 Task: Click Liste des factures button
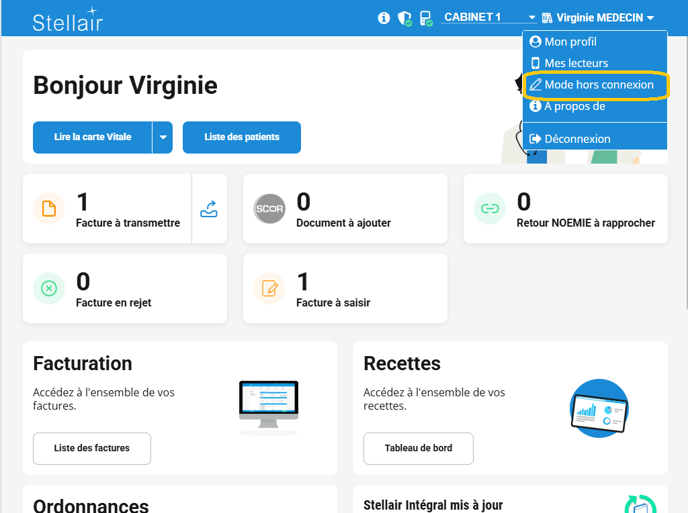tap(92, 448)
